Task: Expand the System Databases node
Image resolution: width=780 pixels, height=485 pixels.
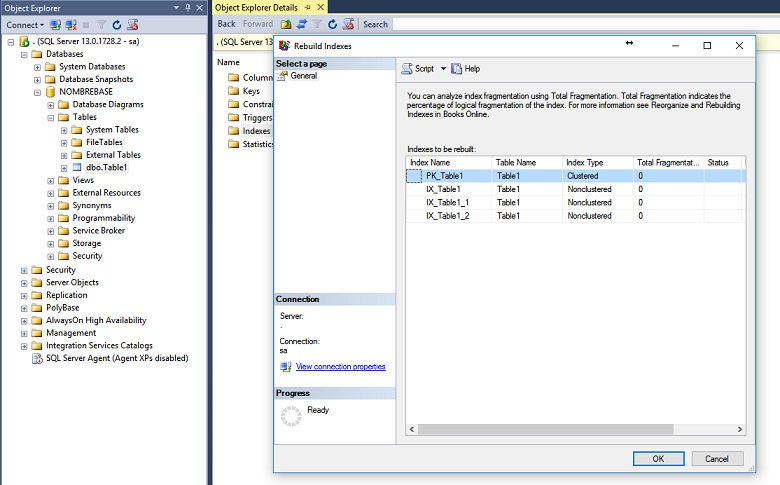Action: tap(37, 67)
